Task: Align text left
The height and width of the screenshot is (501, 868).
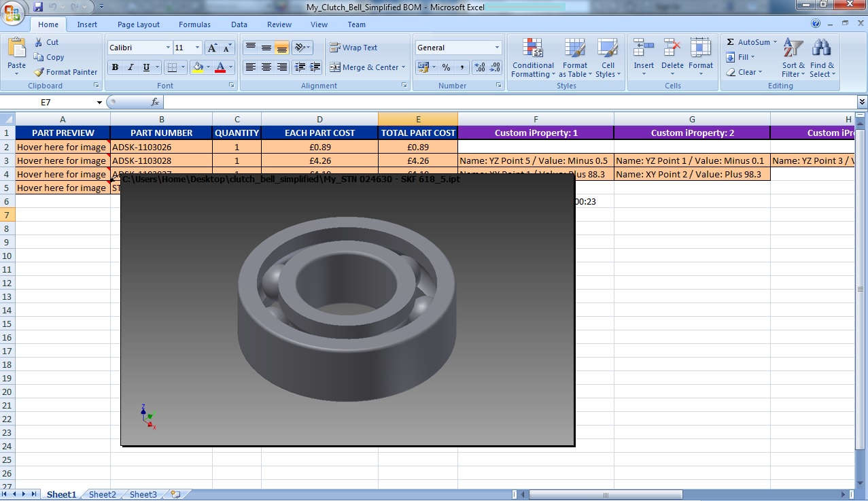Action: 251,67
